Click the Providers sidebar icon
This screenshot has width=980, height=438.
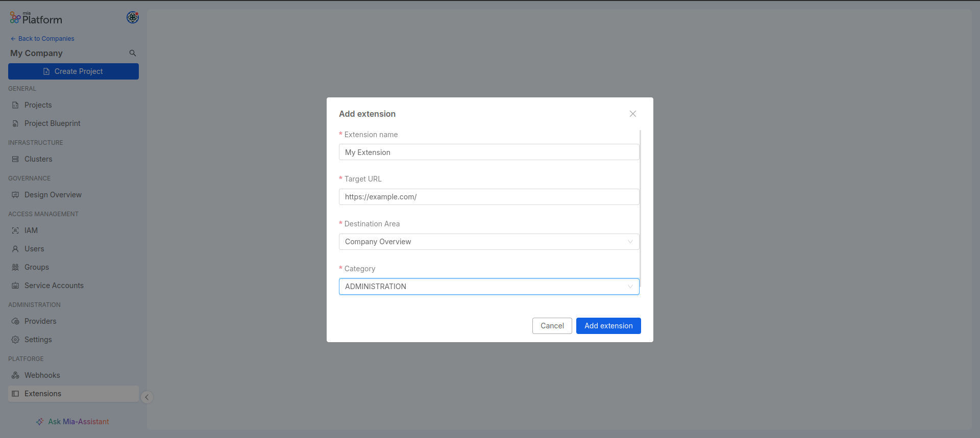[15, 321]
